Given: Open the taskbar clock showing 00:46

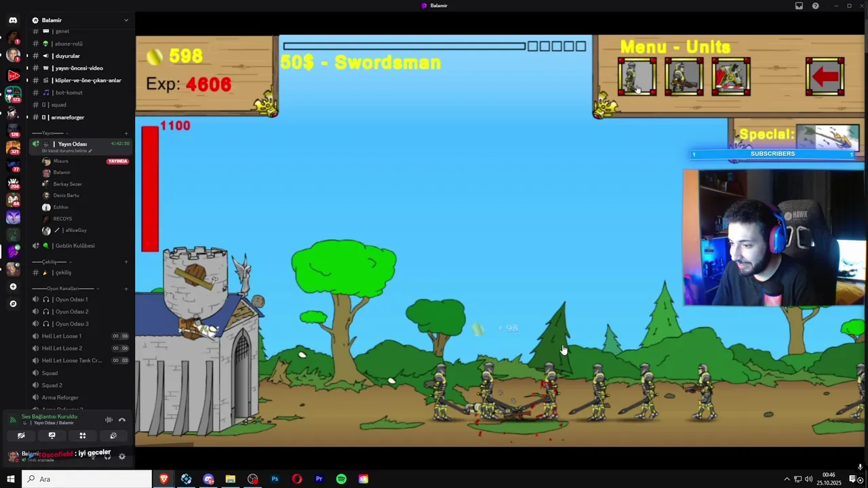Looking at the screenshot, I should point(829,479).
